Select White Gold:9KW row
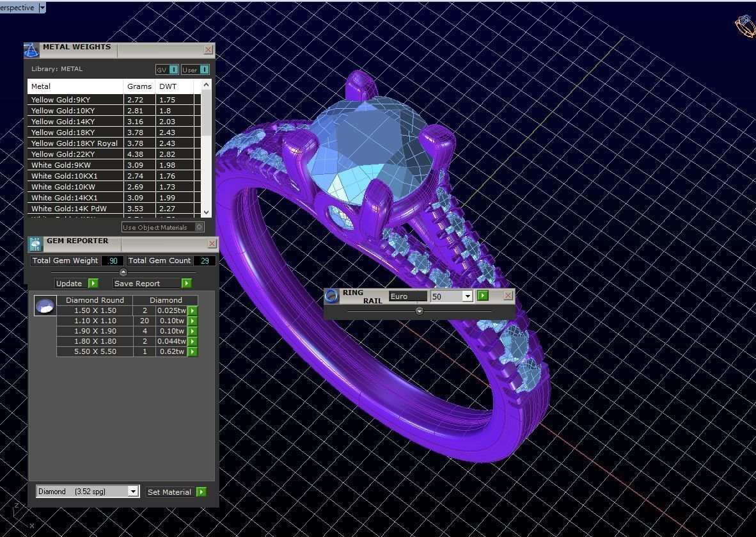This screenshot has height=537, width=756. [114, 165]
